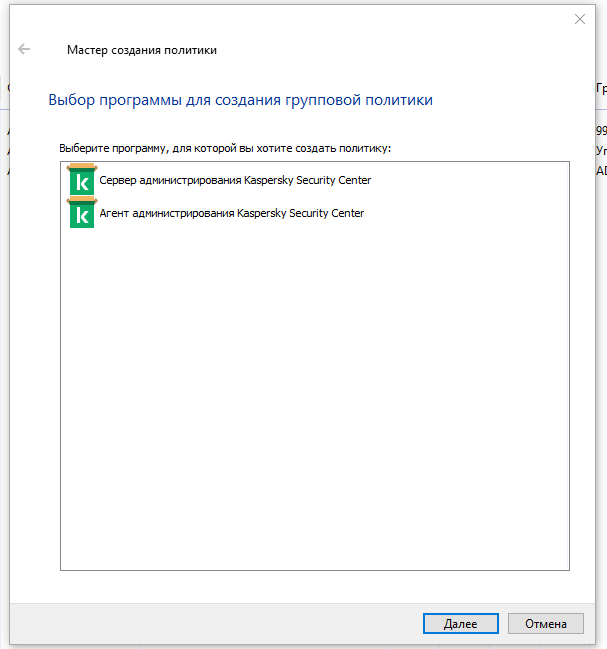This screenshot has height=649, width=607.
Task: Cancel the wizard via Отмена button
Action: (546, 623)
